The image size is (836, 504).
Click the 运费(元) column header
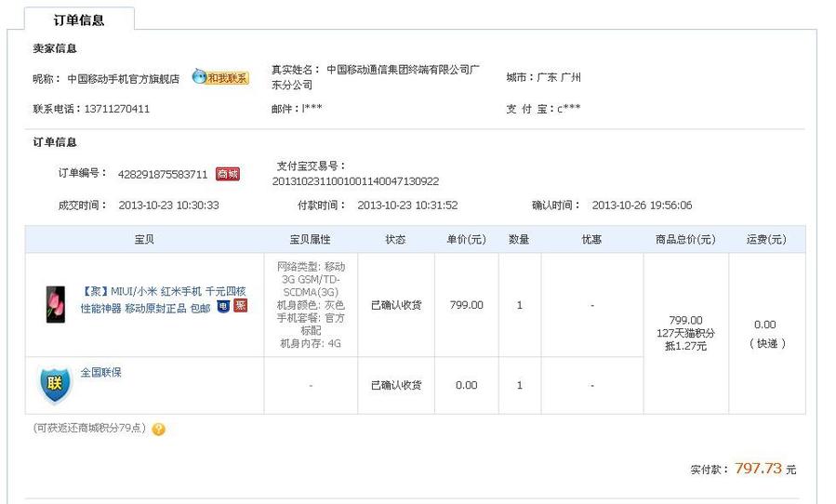tap(766, 240)
